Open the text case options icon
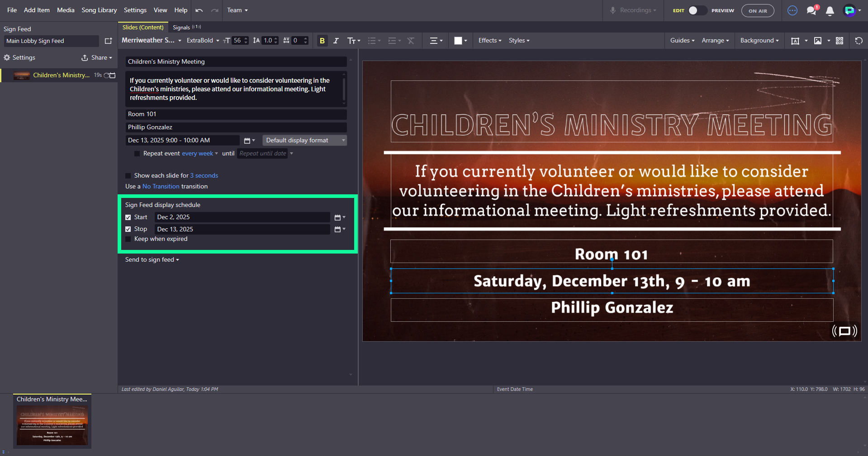 [353, 41]
